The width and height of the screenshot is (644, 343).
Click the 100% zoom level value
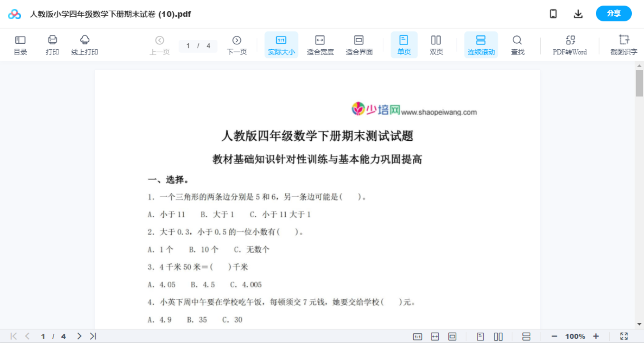[x=575, y=336]
